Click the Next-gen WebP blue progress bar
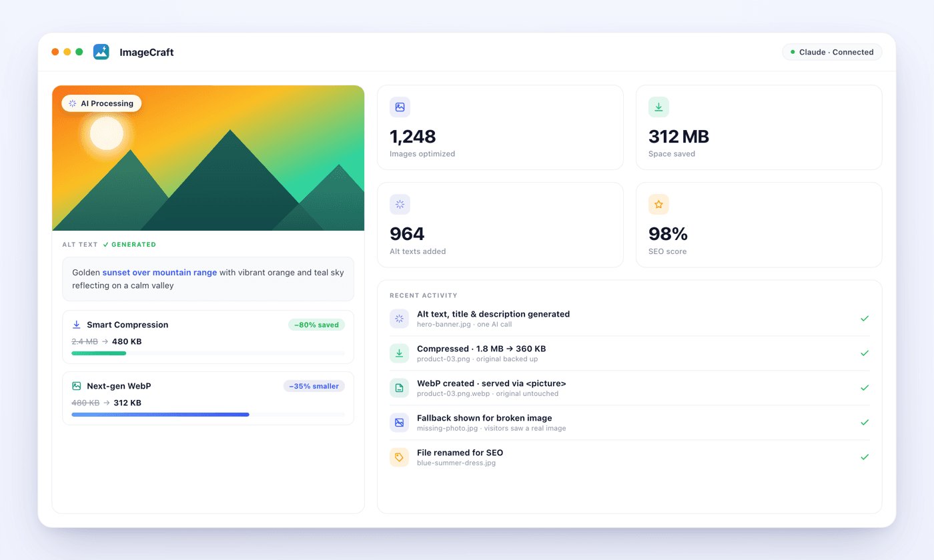The image size is (934, 560). point(160,415)
